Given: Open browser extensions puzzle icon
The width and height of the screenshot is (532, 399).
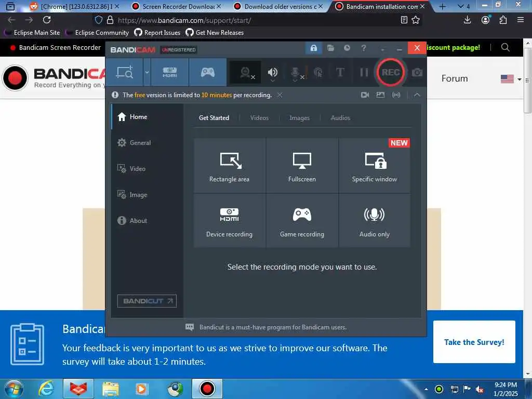Looking at the screenshot, I should [503, 20].
